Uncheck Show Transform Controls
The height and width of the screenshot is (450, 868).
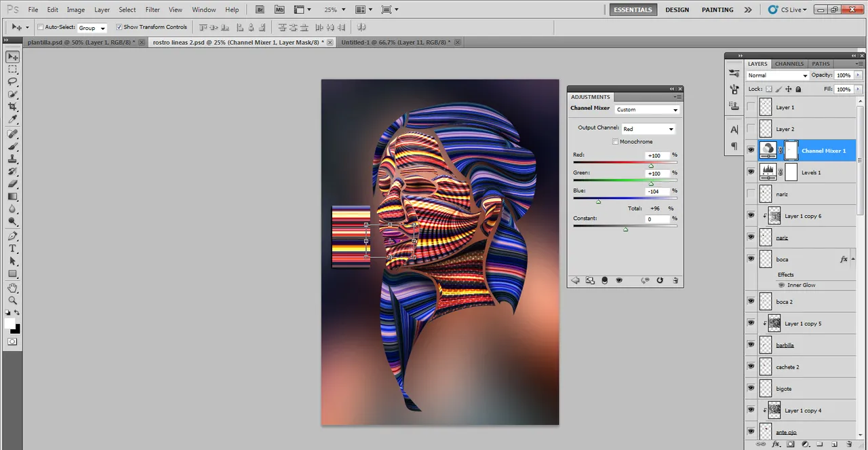[119, 27]
